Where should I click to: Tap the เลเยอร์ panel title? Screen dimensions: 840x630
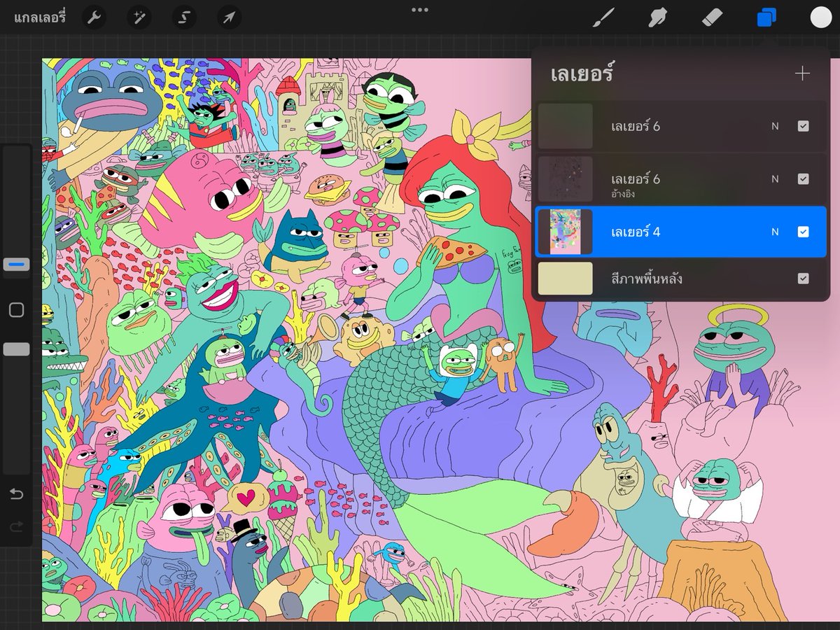(582, 73)
